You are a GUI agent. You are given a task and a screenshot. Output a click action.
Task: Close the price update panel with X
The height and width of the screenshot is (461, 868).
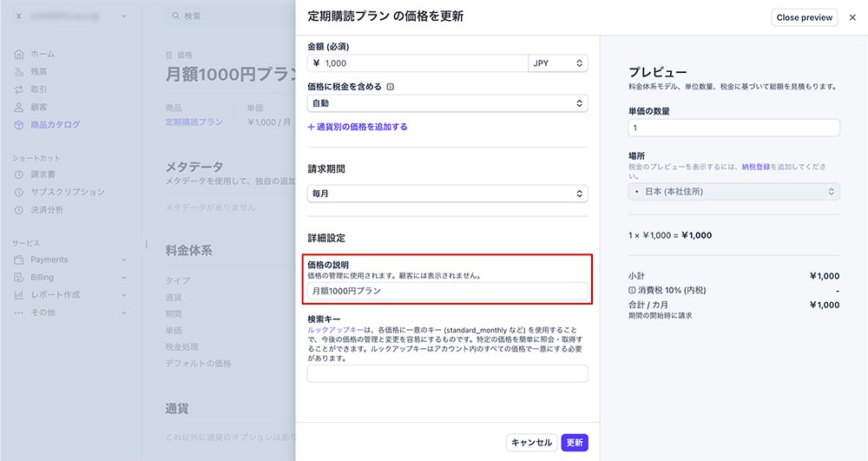(852, 17)
